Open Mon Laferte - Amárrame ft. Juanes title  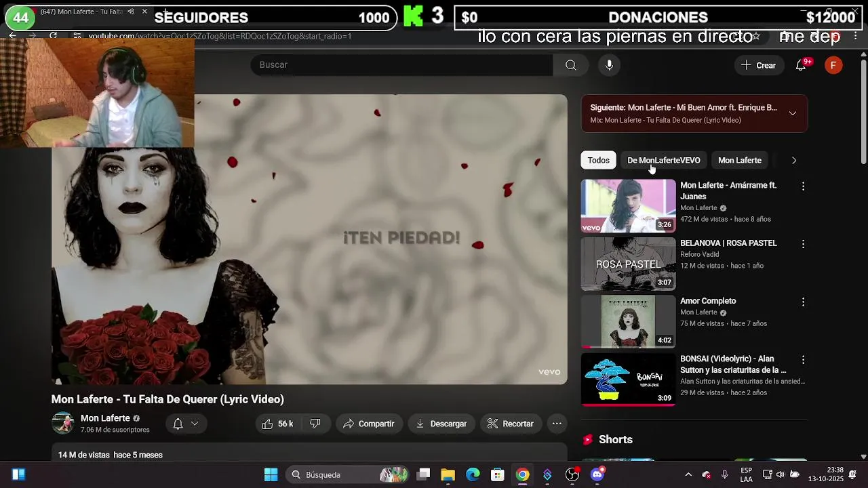click(728, 190)
